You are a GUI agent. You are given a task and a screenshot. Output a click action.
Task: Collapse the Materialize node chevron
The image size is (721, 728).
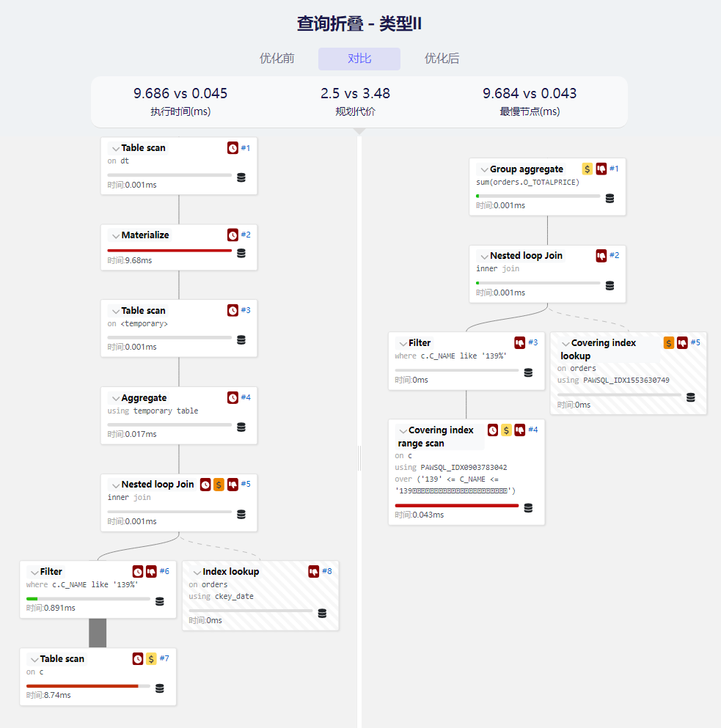point(115,236)
